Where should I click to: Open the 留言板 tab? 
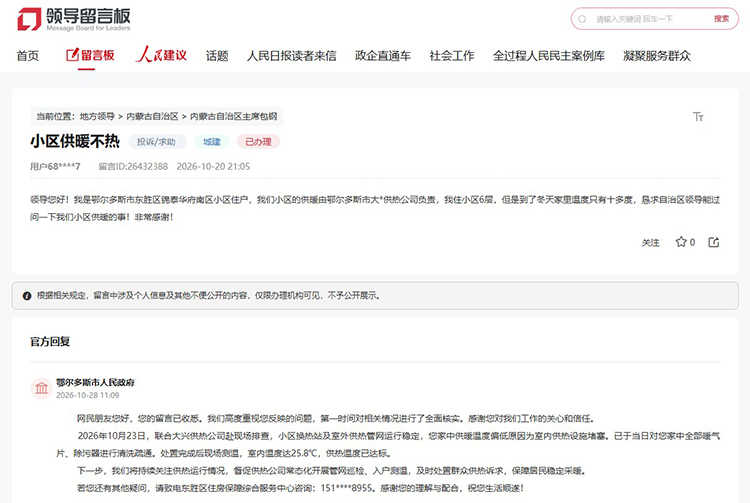[90, 55]
